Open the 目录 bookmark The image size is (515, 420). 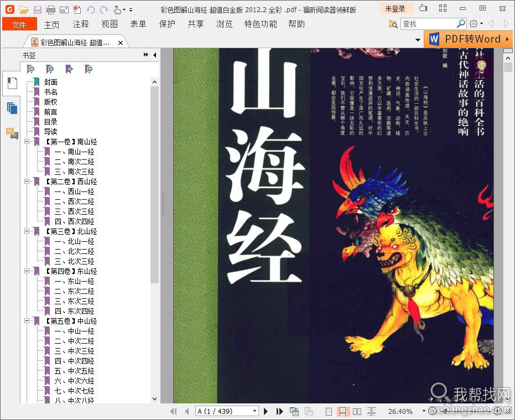(x=50, y=122)
